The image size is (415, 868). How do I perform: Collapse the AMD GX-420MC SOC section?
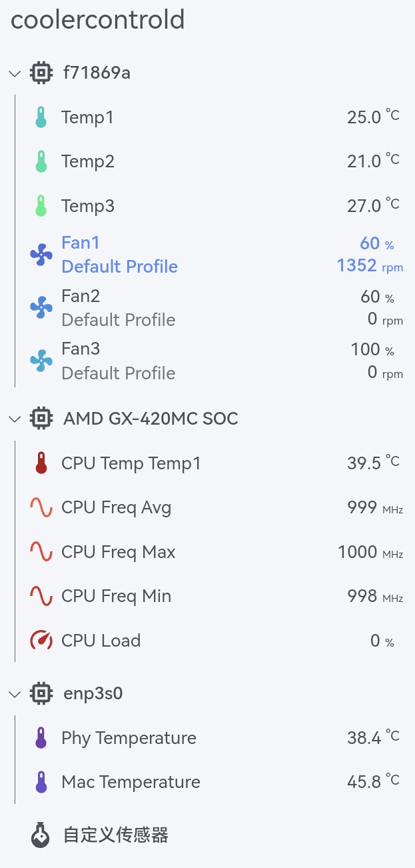14,419
